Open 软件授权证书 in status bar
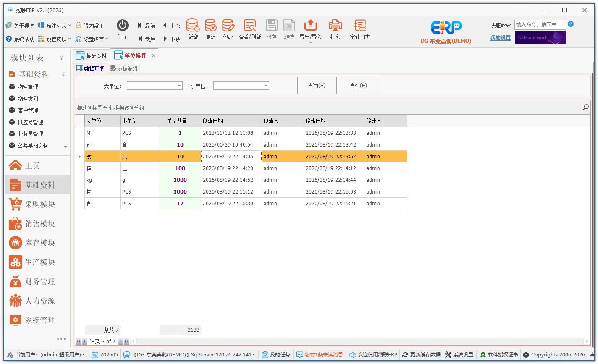This screenshot has height=364, width=598. pos(499,355)
